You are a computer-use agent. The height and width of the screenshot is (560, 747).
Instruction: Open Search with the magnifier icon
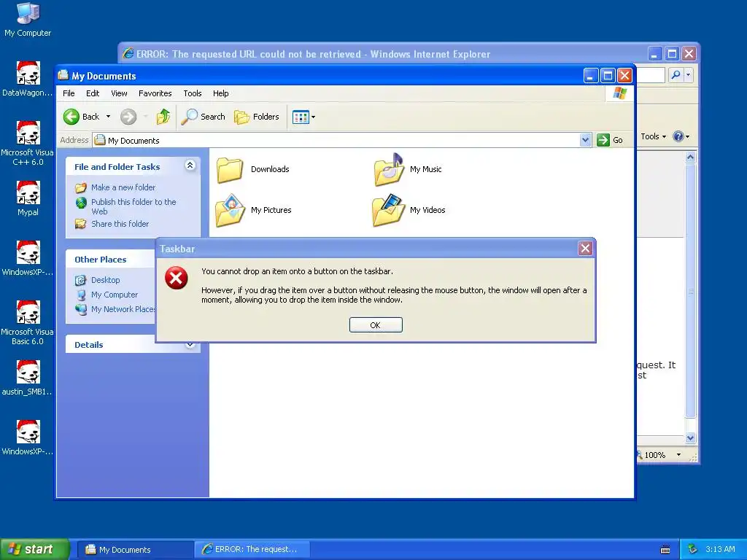[190, 117]
